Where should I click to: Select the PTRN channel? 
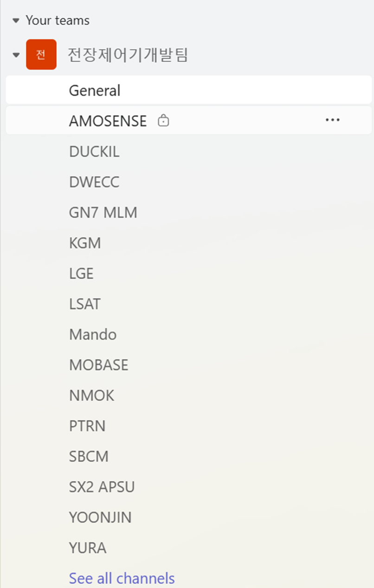click(87, 426)
